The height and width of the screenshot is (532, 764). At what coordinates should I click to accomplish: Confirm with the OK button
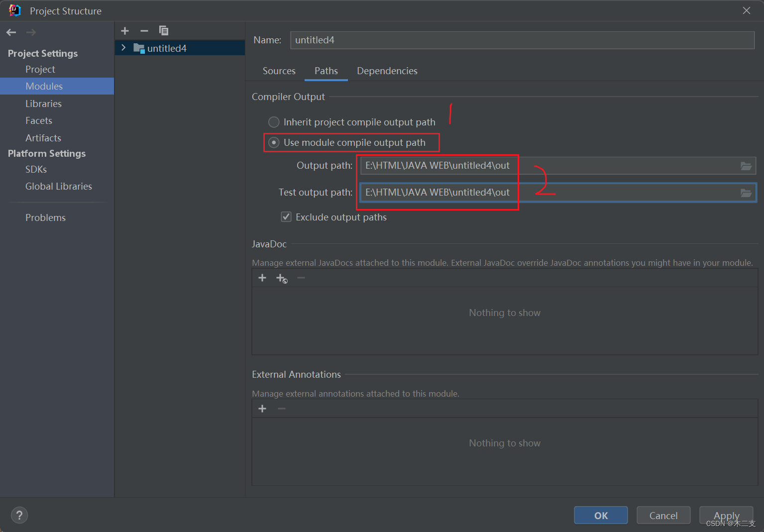pyautogui.click(x=601, y=516)
